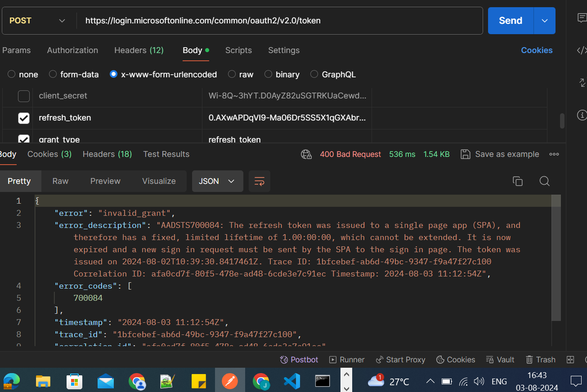Select the form-data radio option

tap(53, 74)
